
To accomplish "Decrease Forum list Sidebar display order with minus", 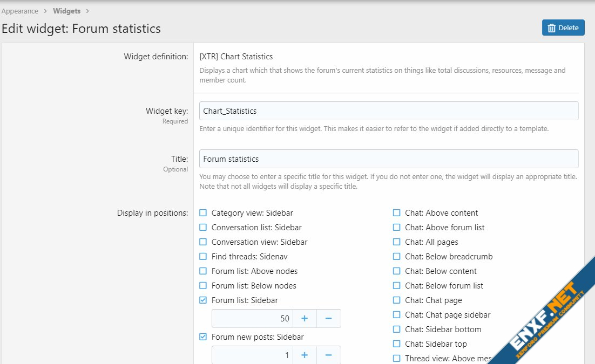I will coord(328,319).
